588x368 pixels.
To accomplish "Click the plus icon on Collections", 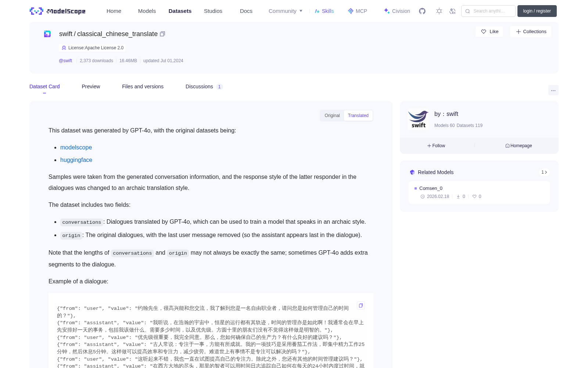I will pyautogui.click(x=519, y=32).
